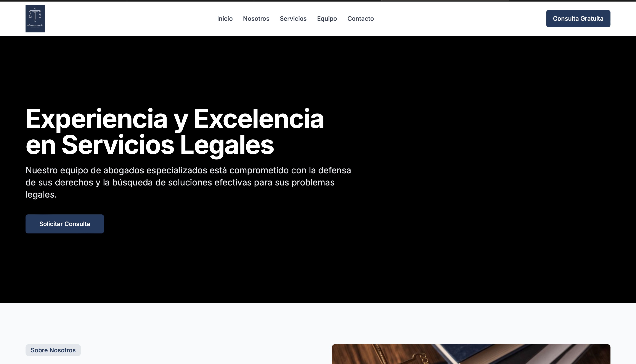This screenshot has width=636, height=364.
Task: Click Contacto at the far right of nav
Action: click(x=360, y=19)
